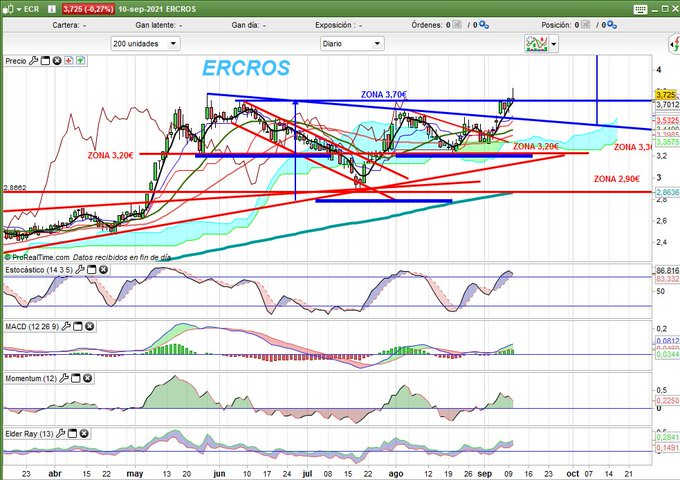Click the Estocástico (14 3 5) panel label
This screenshot has height=480, width=680.
[39, 270]
